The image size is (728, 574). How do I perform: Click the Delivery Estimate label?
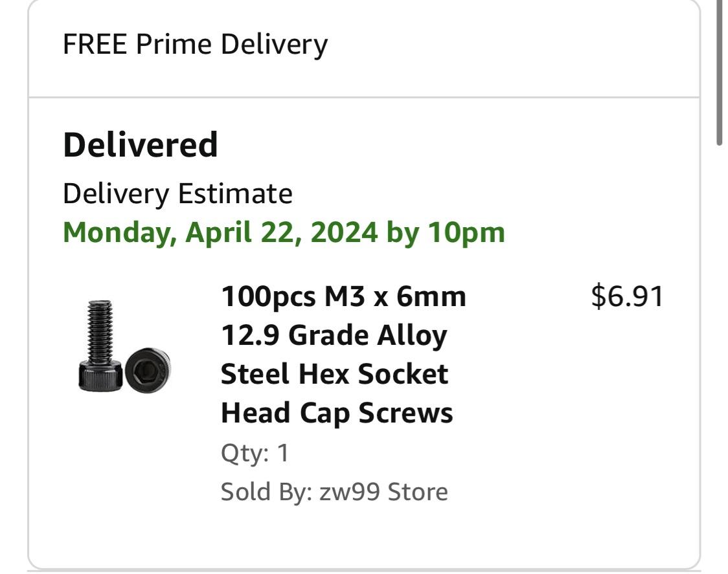(x=177, y=193)
